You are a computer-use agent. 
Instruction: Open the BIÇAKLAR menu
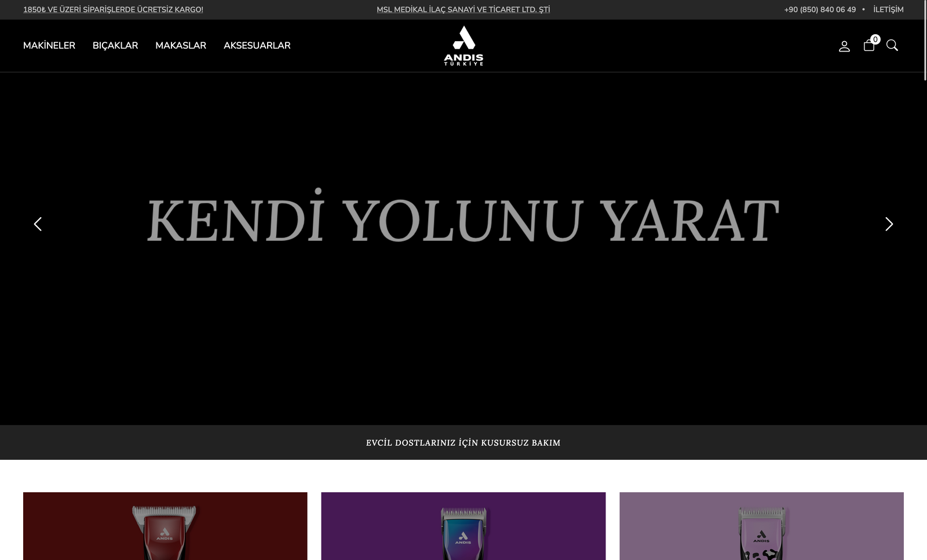tap(115, 46)
